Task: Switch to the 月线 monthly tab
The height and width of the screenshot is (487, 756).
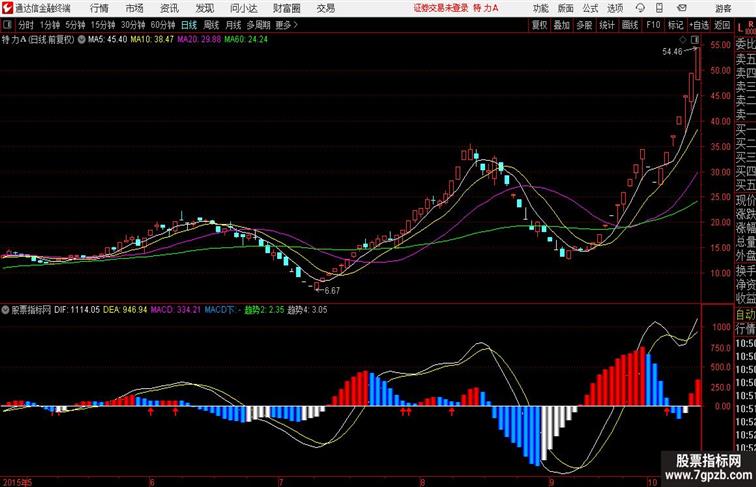Action: point(233,25)
